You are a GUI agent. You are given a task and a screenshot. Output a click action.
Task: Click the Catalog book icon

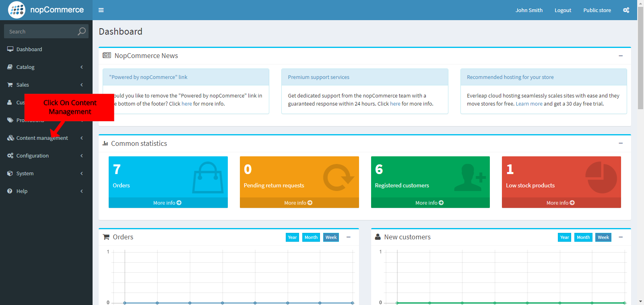tap(10, 67)
